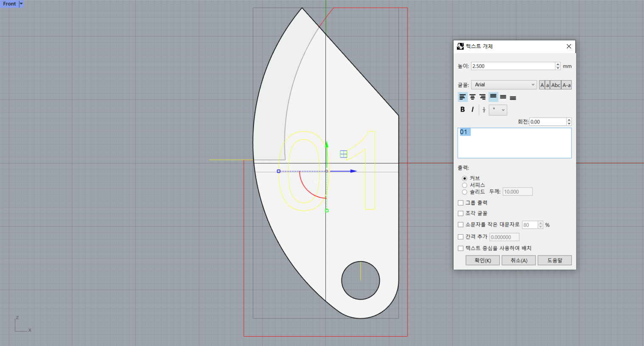
Task: Click the 회전 rotation input field
Action: tap(548, 122)
